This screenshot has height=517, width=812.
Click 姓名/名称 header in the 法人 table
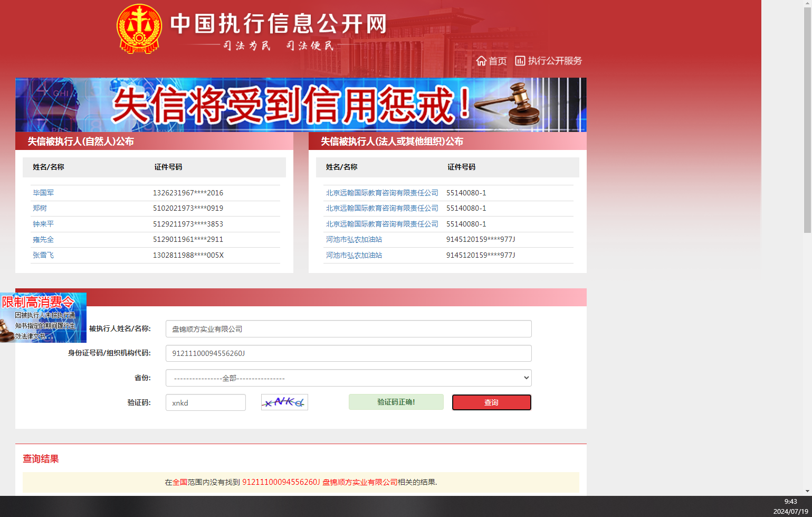pos(342,167)
